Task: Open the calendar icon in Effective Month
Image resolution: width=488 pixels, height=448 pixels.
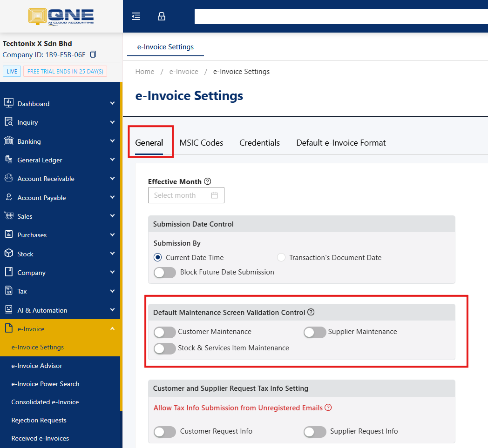Action: [x=215, y=195]
